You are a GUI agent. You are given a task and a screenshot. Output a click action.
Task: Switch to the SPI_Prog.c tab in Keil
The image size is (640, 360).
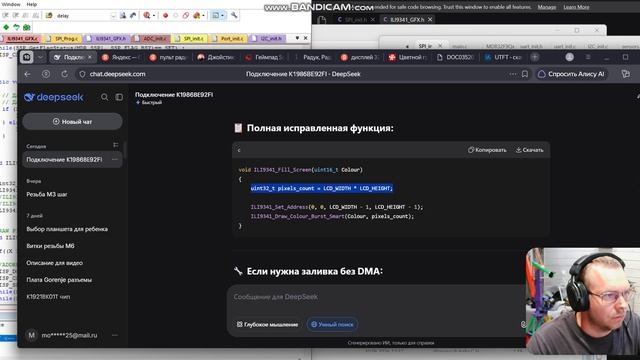tap(63, 38)
